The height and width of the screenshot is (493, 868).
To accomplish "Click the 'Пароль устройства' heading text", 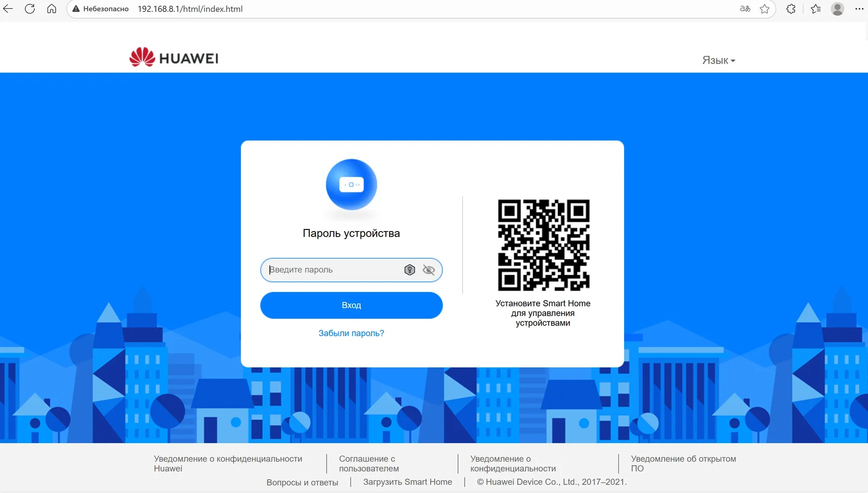I will point(351,233).
